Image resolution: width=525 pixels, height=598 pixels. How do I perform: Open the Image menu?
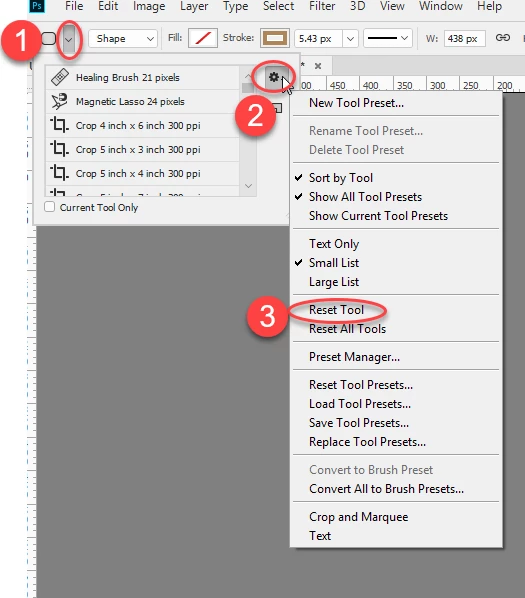[149, 6]
